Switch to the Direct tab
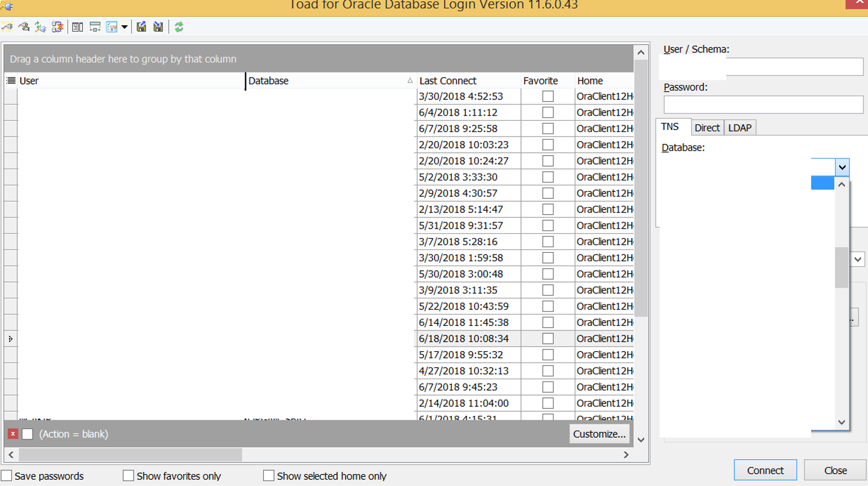 tap(707, 128)
